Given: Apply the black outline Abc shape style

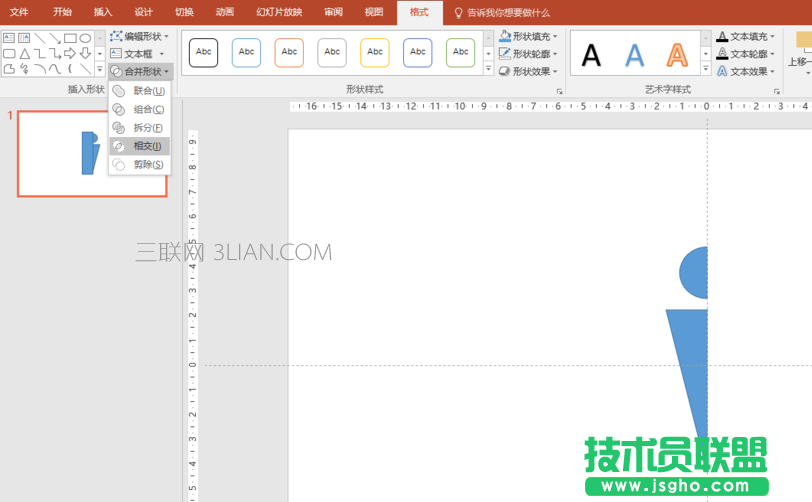Looking at the screenshot, I should (204, 52).
